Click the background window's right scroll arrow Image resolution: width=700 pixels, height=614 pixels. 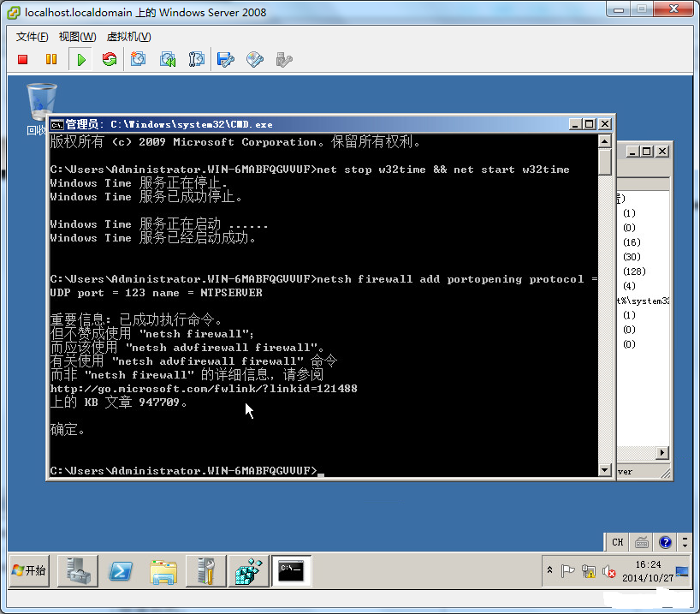coord(662,453)
